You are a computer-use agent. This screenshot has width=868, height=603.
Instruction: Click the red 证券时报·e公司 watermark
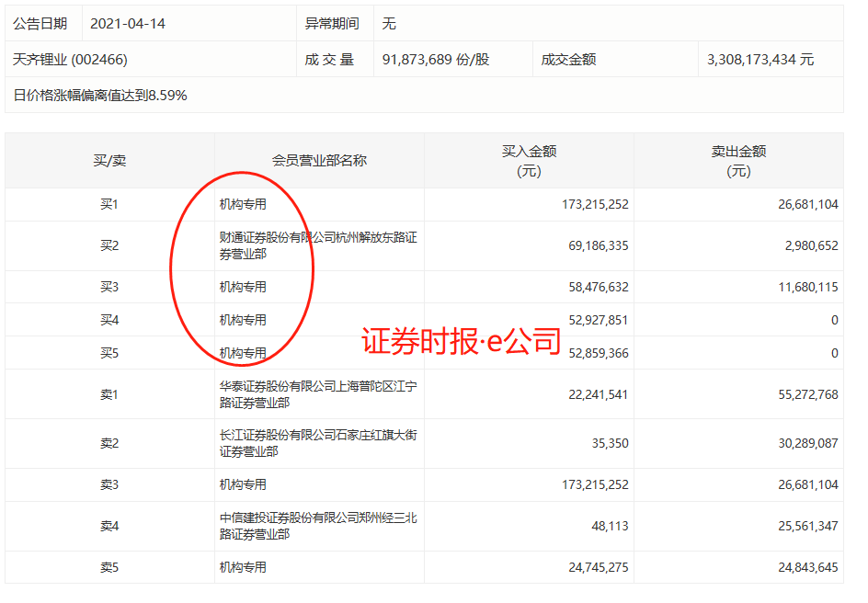point(461,341)
